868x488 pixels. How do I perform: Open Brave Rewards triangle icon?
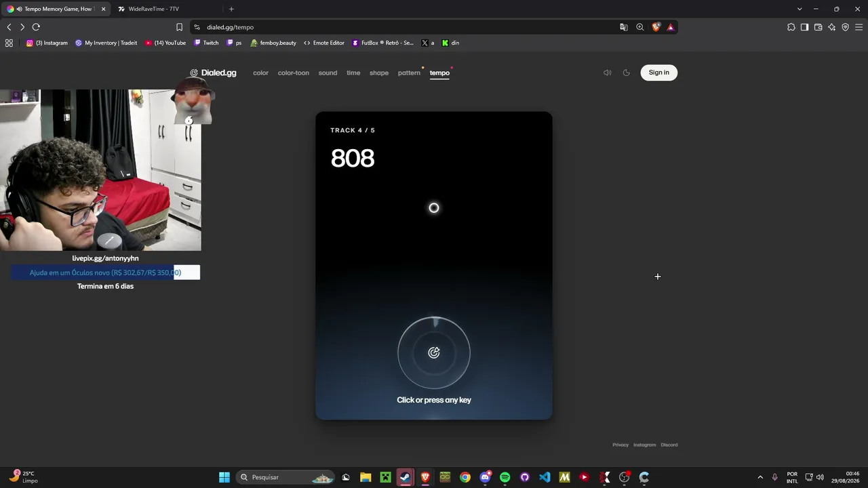tap(670, 27)
